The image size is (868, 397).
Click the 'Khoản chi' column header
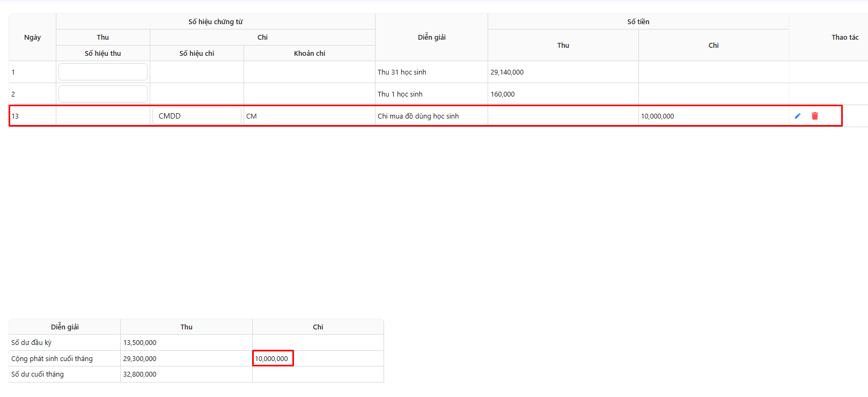click(309, 53)
